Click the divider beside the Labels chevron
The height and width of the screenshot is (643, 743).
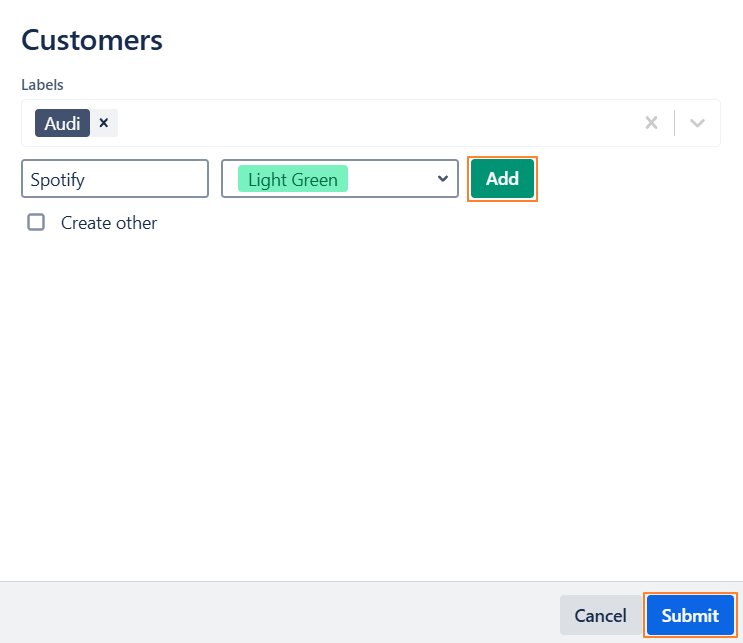coord(675,123)
